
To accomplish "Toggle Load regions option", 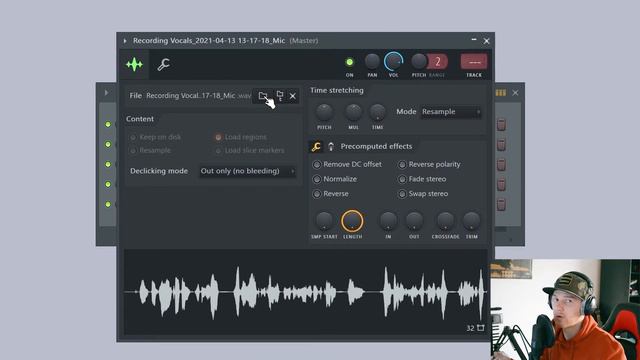I will coord(241,137).
